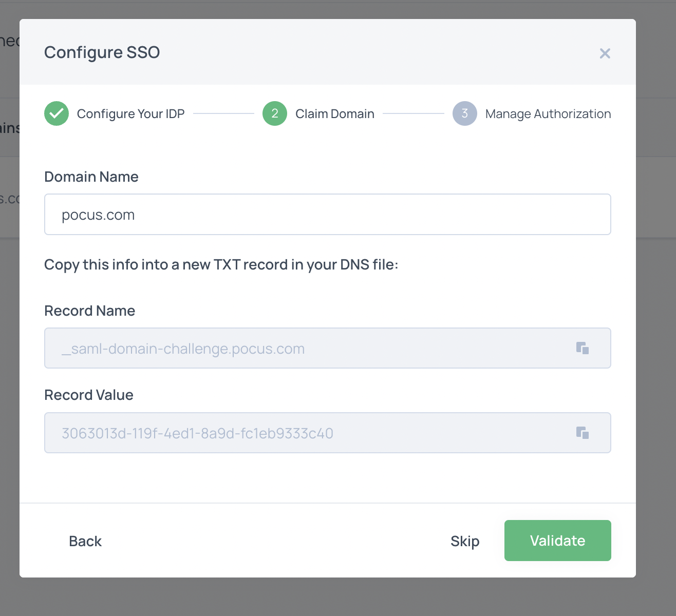Screen dimensions: 676x616
Task: Click the green checkmark step icon
Action: click(57, 113)
